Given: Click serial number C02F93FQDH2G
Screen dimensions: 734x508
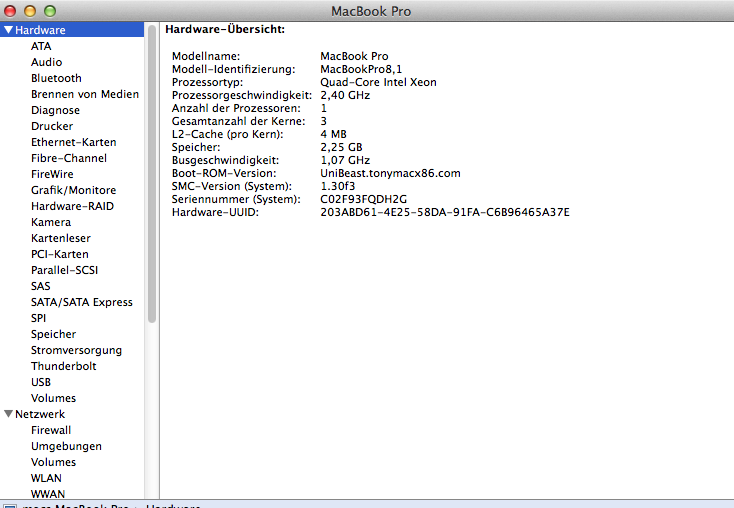Looking at the screenshot, I should tap(364, 199).
